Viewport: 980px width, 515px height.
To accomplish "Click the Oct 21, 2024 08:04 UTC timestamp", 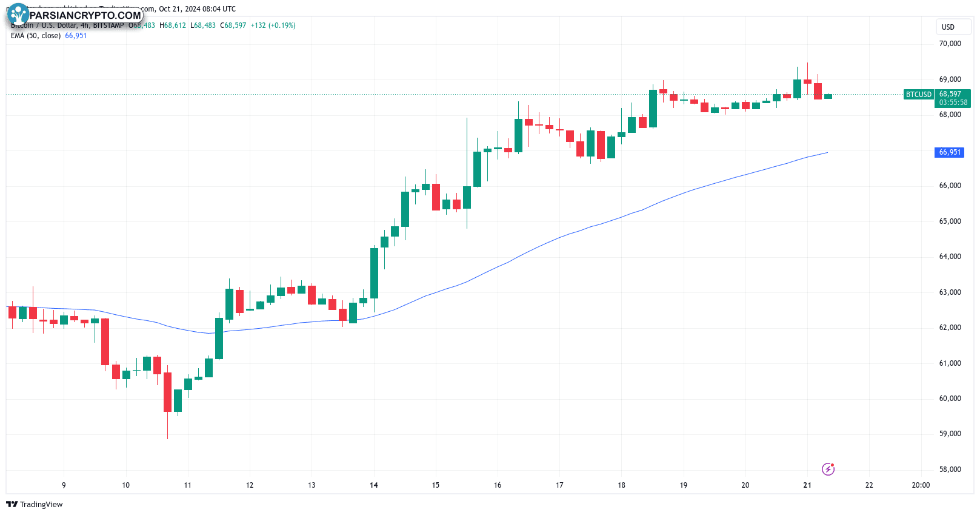I will point(198,9).
